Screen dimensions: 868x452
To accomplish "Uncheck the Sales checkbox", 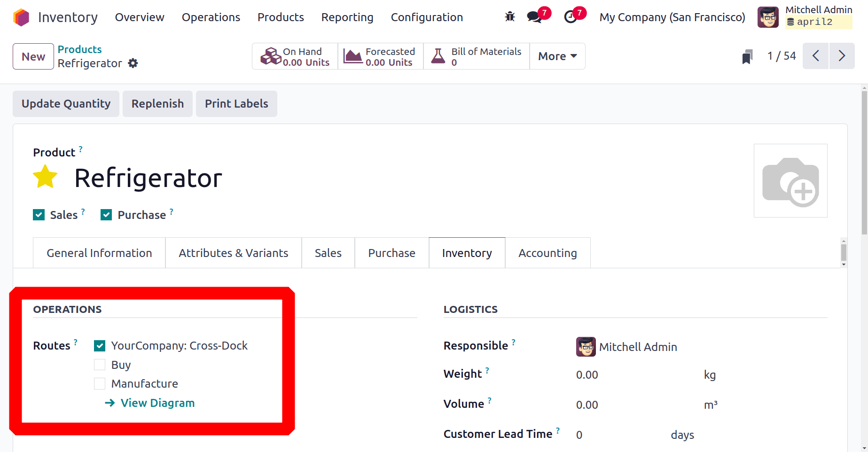I will click(x=39, y=215).
